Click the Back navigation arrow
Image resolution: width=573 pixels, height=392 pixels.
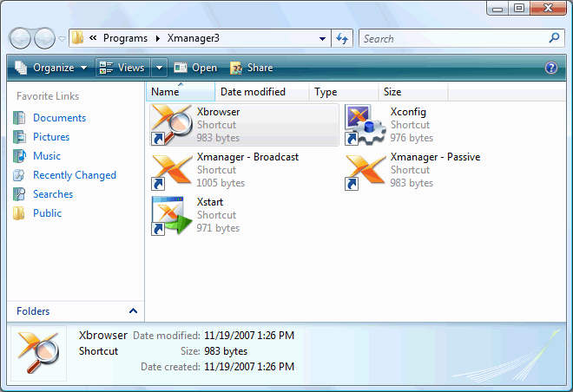(x=20, y=38)
